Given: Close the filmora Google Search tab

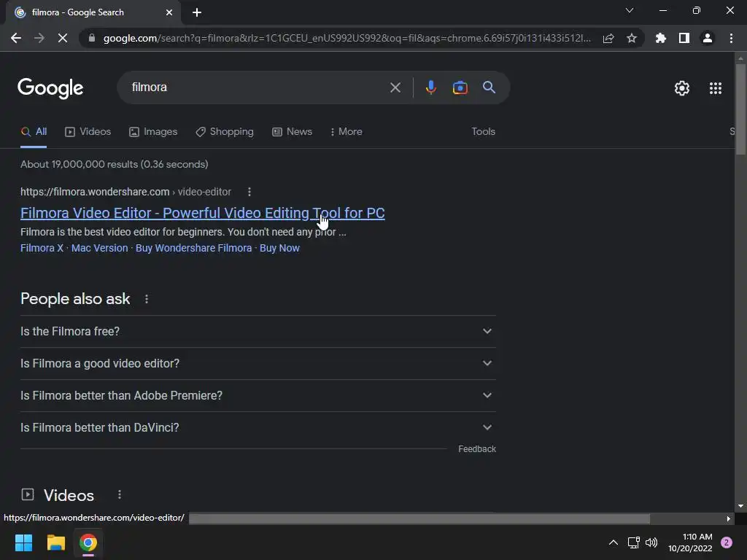Looking at the screenshot, I should 169,12.
